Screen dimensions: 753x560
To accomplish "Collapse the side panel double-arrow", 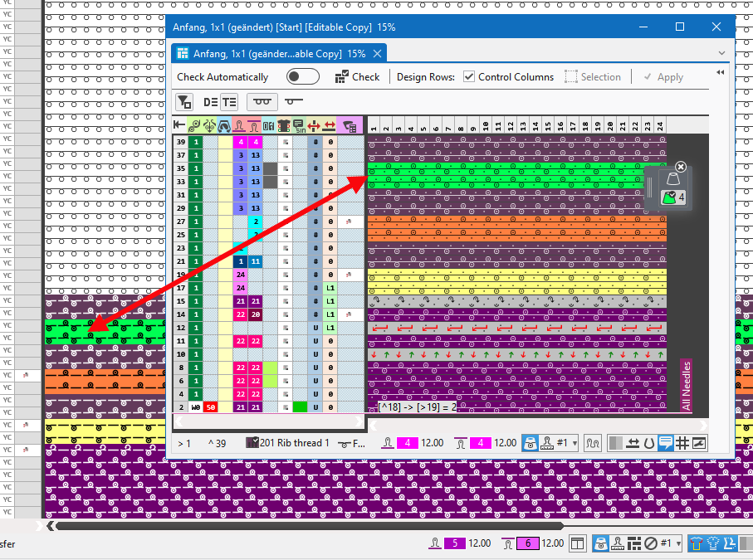I will pyautogui.click(x=720, y=73).
